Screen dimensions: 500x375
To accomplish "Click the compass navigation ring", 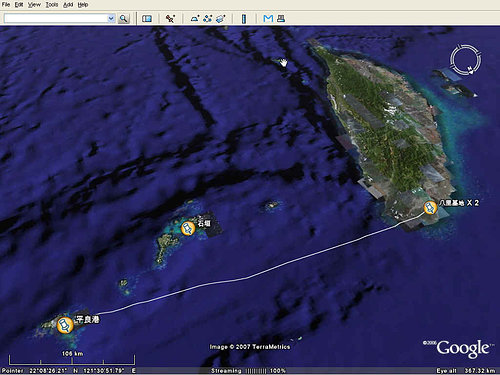I will [x=466, y=60].
